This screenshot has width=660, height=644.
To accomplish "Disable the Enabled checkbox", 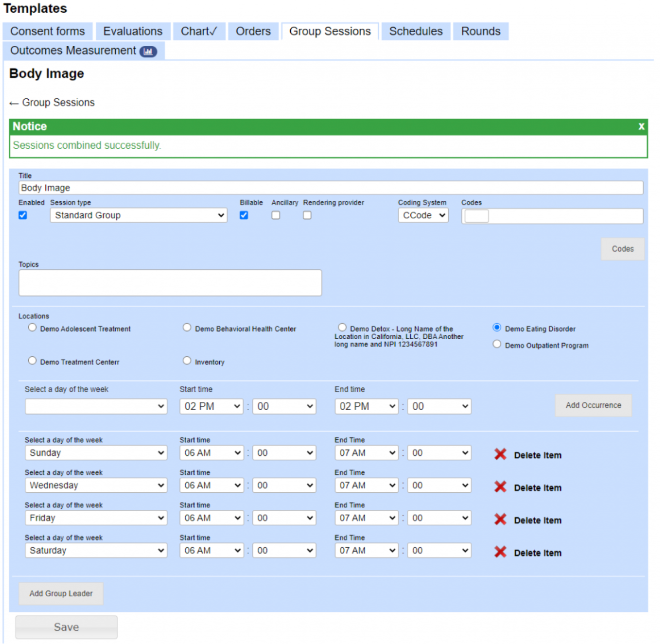I will (23, 215).
